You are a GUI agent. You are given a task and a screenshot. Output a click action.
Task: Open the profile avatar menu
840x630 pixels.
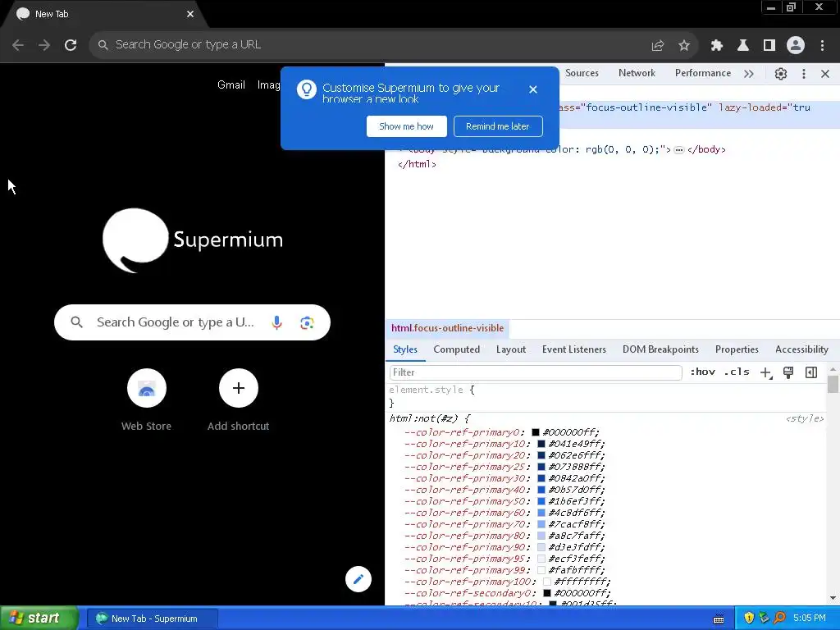pos(796,46)
